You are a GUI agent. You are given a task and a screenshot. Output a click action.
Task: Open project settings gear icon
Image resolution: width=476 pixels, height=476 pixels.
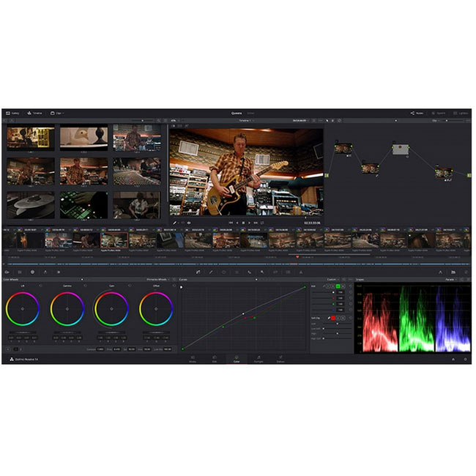point(465,360)
